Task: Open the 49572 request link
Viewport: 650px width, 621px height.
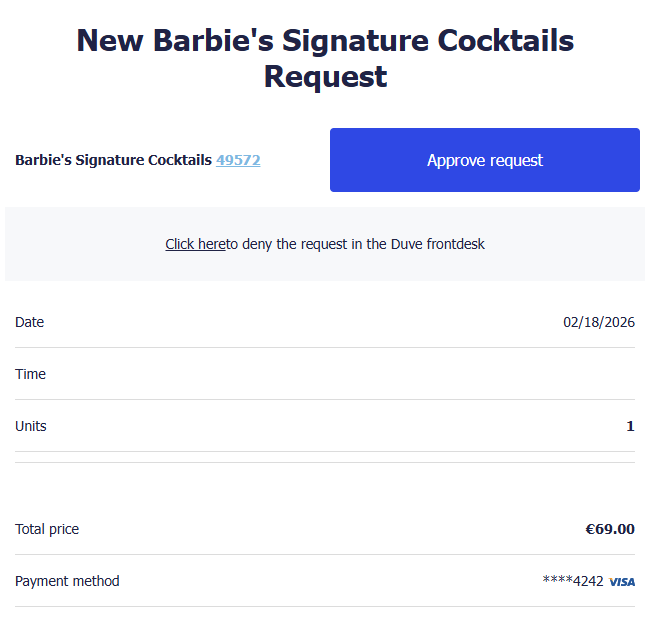Action: (x=238, y=160)
